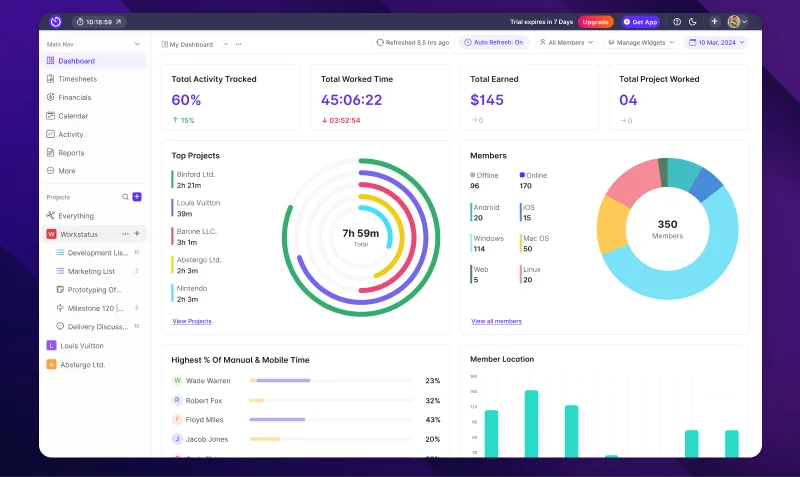The image size is (800, 477).
Task: Click the plus icon in top bar
Action: pyautogui.click(x=714, y=21)
